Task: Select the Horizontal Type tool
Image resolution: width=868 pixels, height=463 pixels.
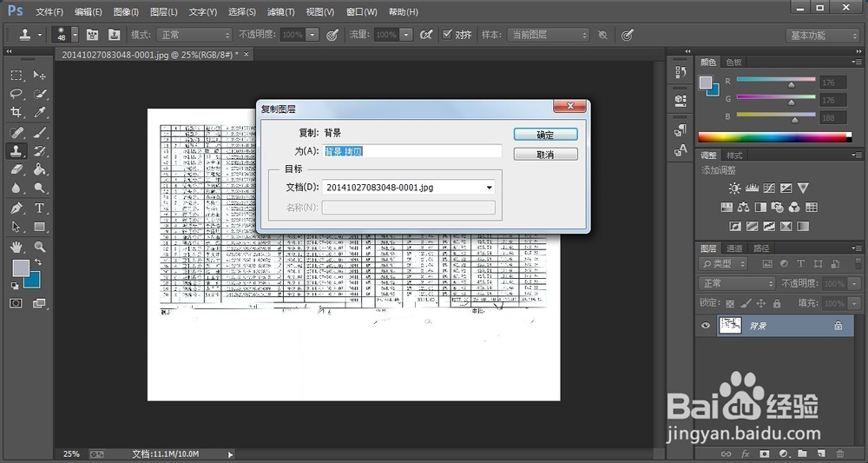Action: [x=39, y=208]
